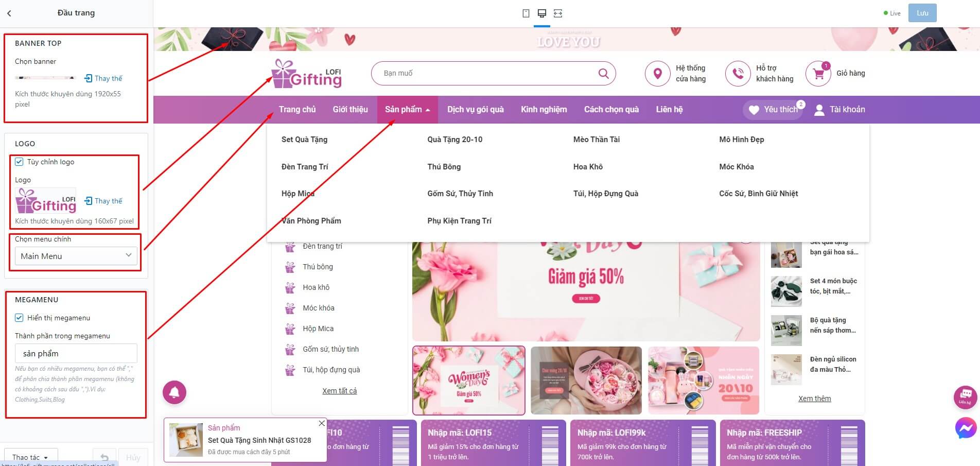This screenshot has width=980, height=466.
Task: Click the LOFI Gifting site logo
Action: (307, 73)
